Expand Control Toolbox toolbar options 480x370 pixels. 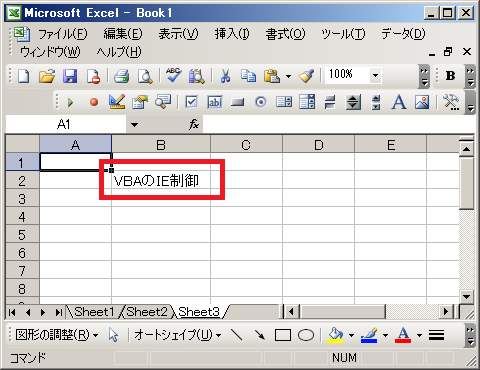pos(470,102)
